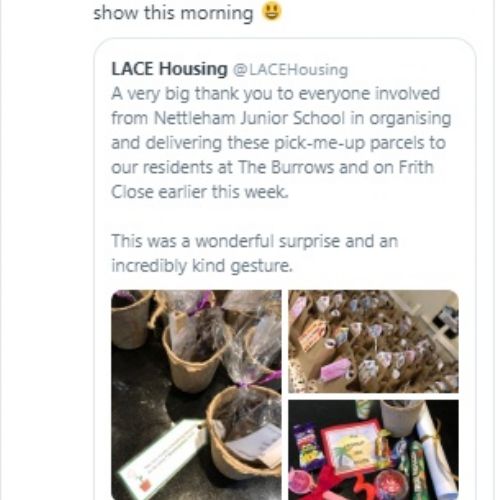500x500 pixels.
Task: Click the purple sweet packet in bottom photo
Action: click(x=307, y=445)
